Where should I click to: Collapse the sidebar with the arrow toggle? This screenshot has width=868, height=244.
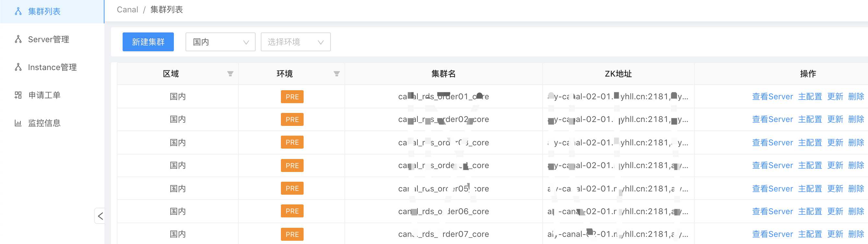click(x=100, y=216)
